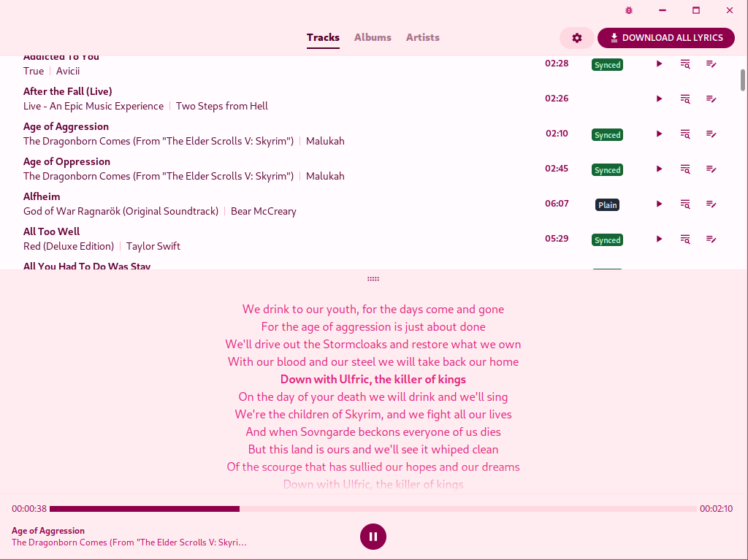Edit lyrics for "Age of Oppression"
The image size is (748, 560).
[711, 169]
